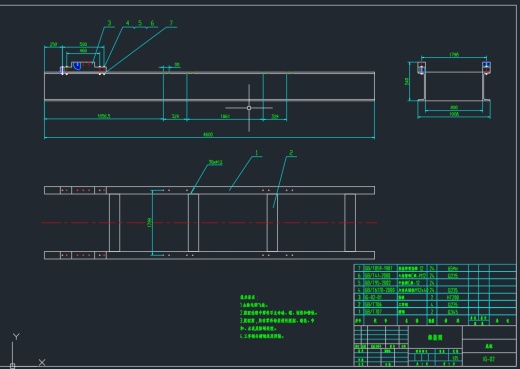Select part balloon number 2
This screenshot has height=369, width=520.
[x=291, y=153]
